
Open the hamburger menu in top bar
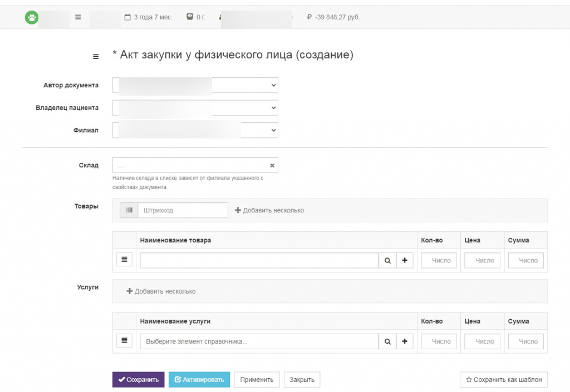click(x=78, y=17)
